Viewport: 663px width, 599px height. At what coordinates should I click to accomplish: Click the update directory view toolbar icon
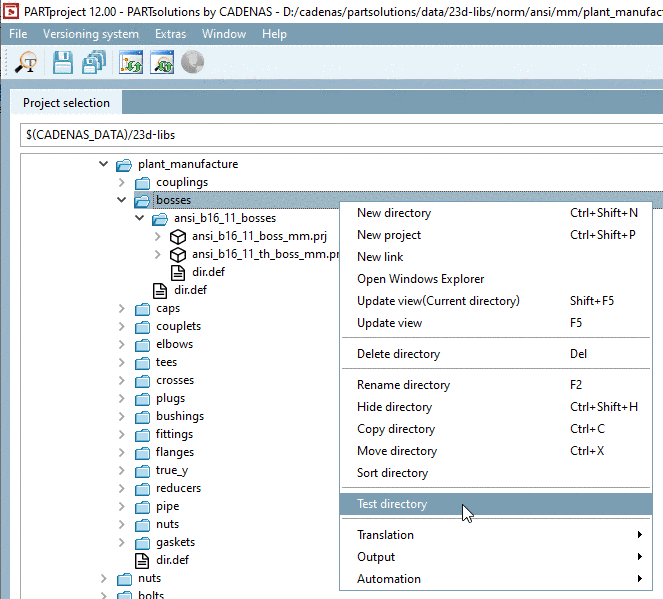131,63
